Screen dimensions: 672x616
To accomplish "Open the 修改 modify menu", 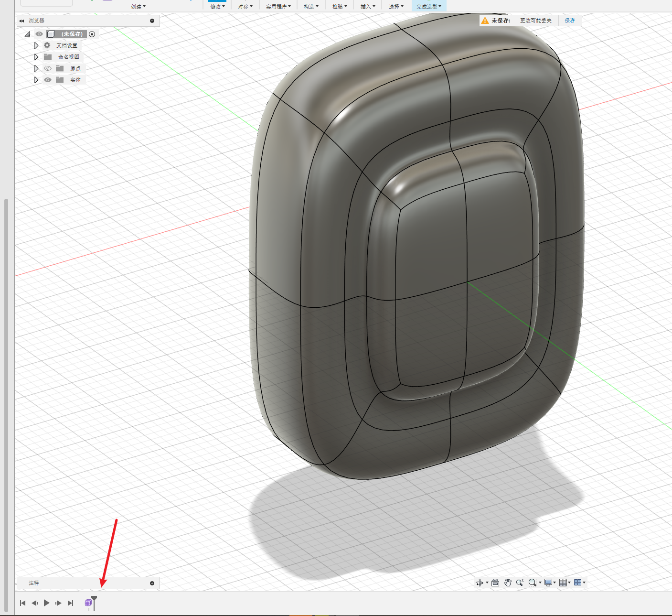I will [x=217, y=7].
